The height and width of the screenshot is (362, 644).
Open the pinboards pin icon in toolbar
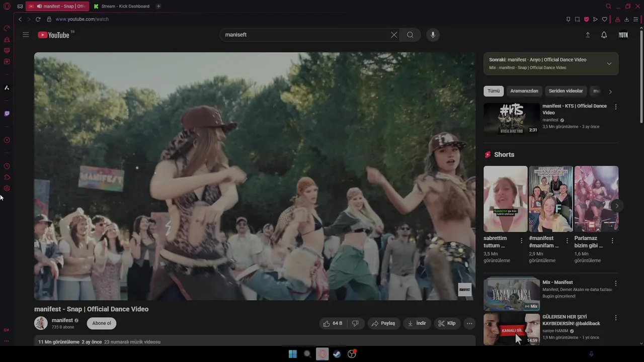click(568, 19)
